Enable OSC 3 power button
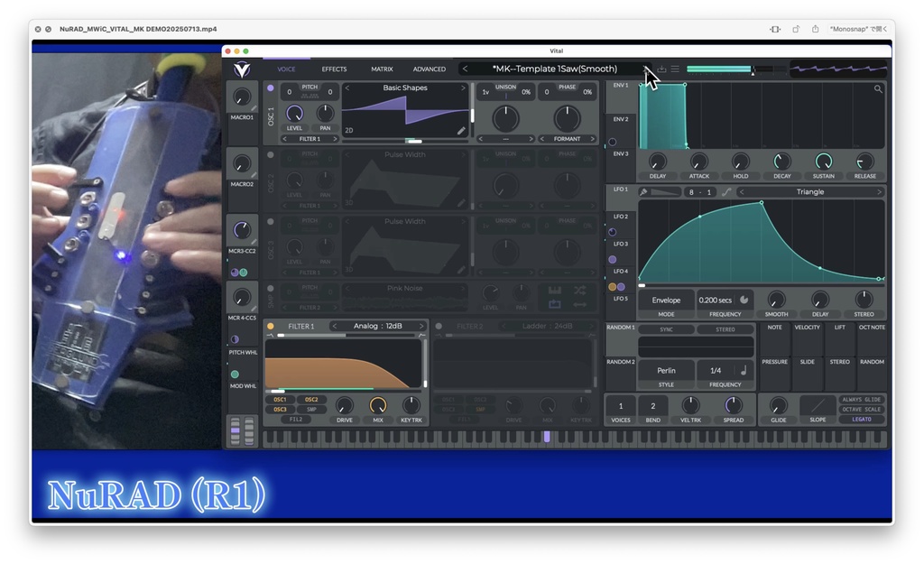The height and width of the screenshot is (564, 924). pyautogui.click(x=271, y=222)
